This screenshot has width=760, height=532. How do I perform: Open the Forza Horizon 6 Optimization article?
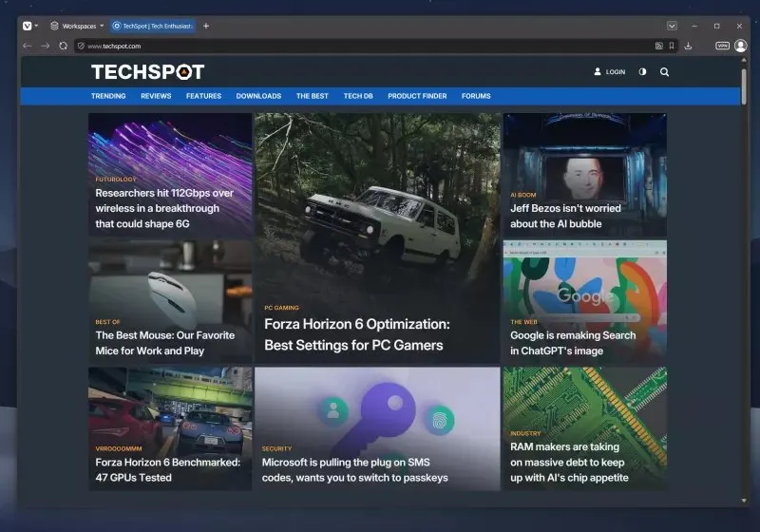tap(357, 334)
